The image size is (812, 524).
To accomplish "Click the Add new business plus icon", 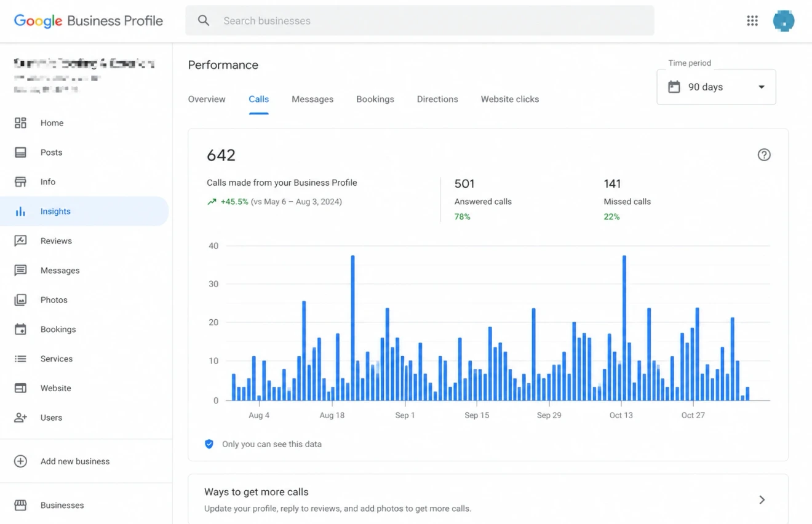I will 20,461.
